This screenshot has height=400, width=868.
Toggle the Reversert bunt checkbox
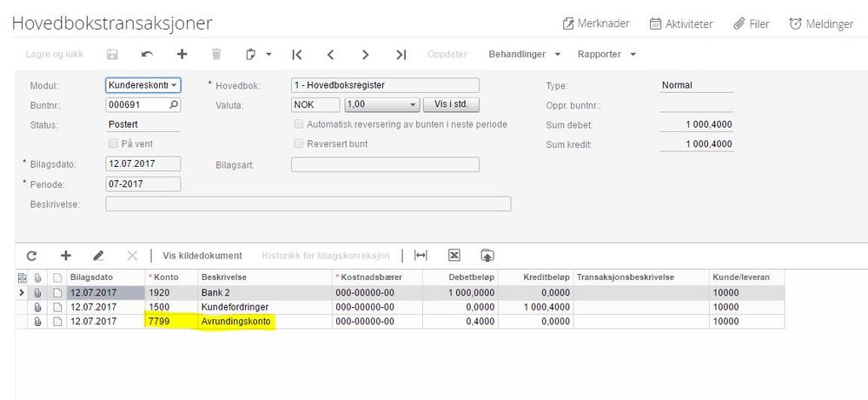(299, 143)
